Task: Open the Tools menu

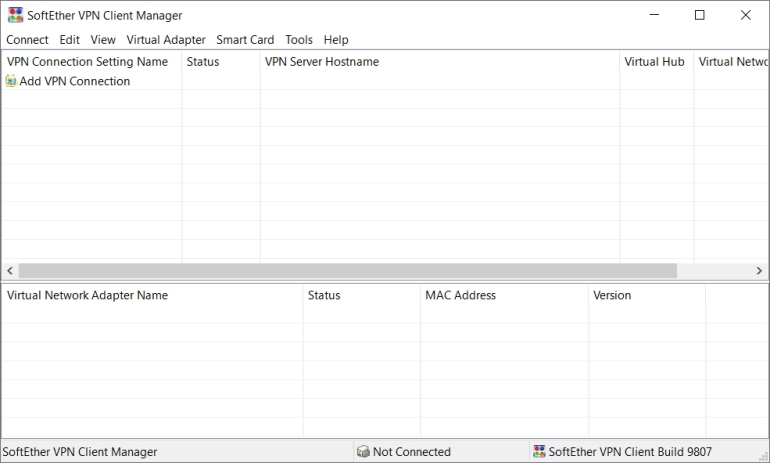Action: click(x=299, y=40)
